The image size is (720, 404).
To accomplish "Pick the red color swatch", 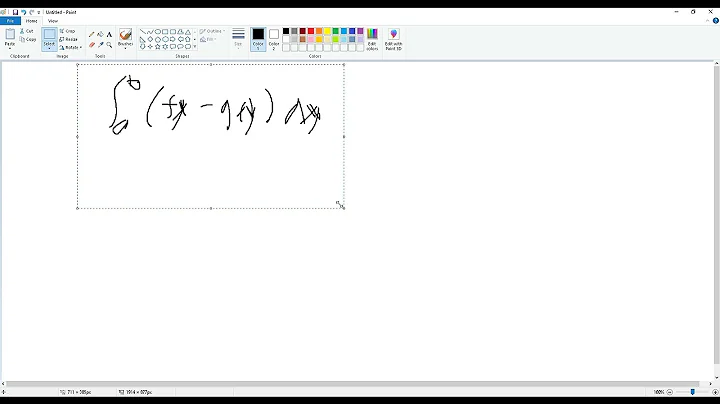I will coord(311,31).
